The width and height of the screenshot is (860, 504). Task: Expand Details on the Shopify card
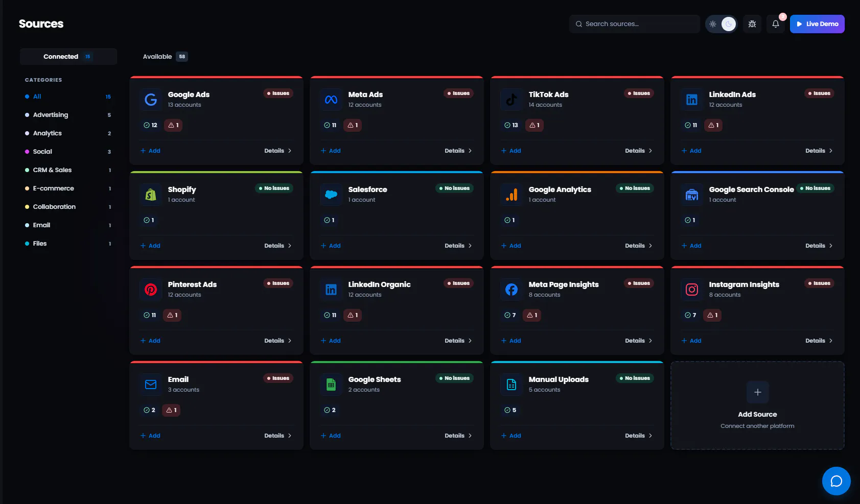point(278,246)
